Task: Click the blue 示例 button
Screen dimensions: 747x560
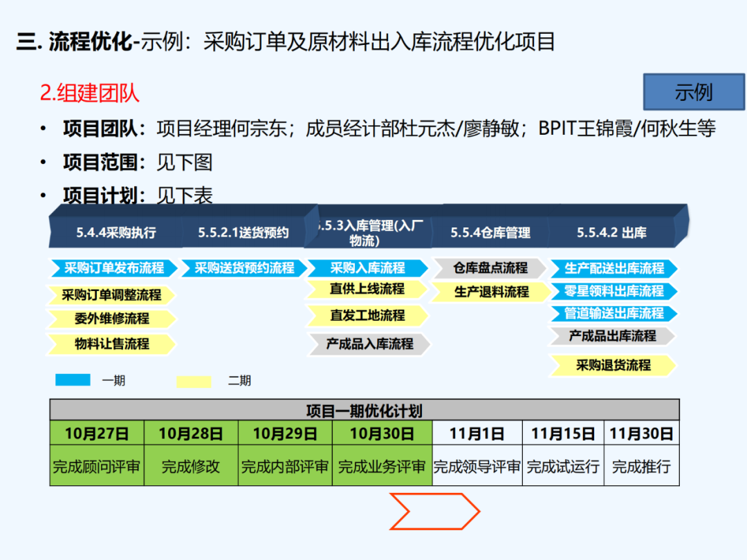Action: (694, 92)
